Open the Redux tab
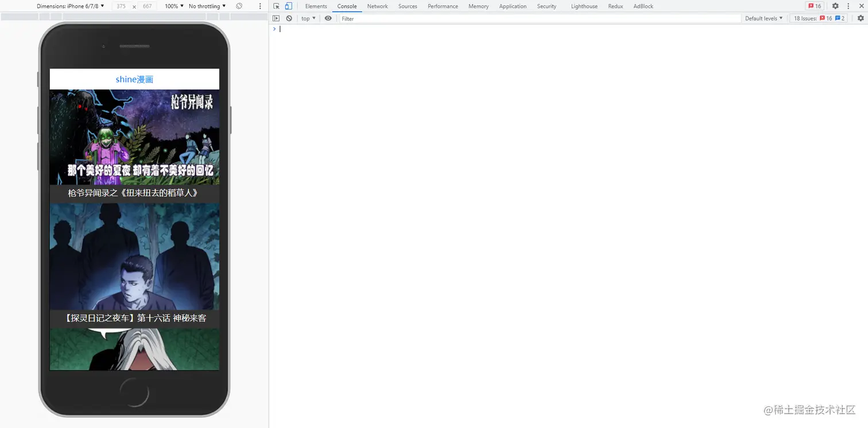Viewport: 868px width, 428px height. point(615,6)
